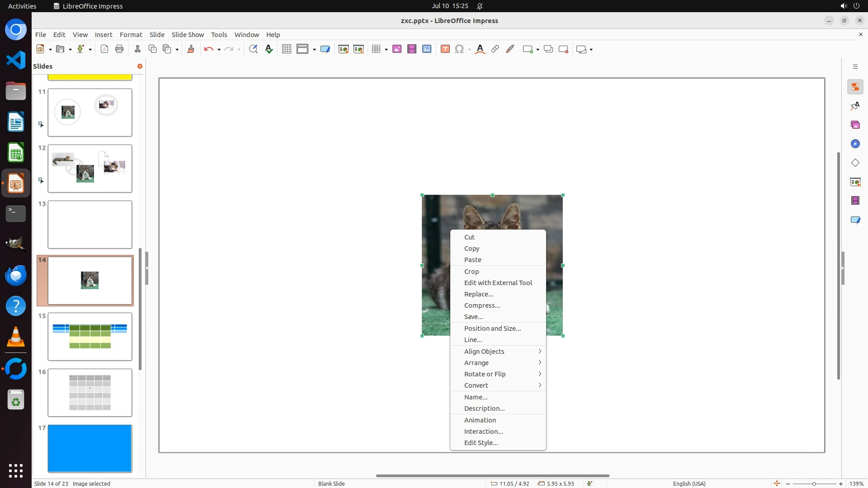Click the Insert Chart icon
The width and height of the screenshot is (868, 488).
point(427,49)
